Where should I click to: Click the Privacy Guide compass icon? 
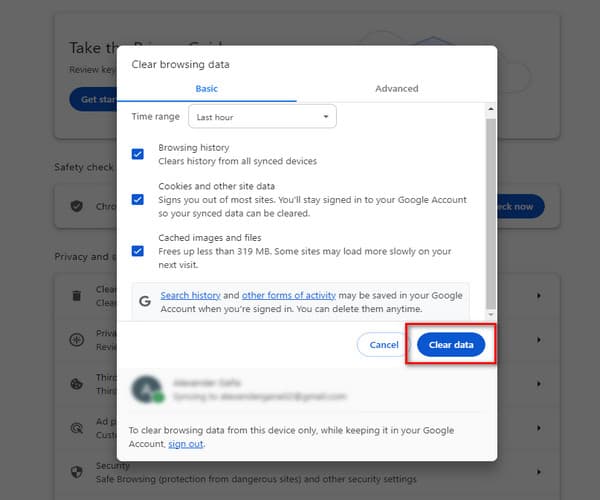coord(77,340)
